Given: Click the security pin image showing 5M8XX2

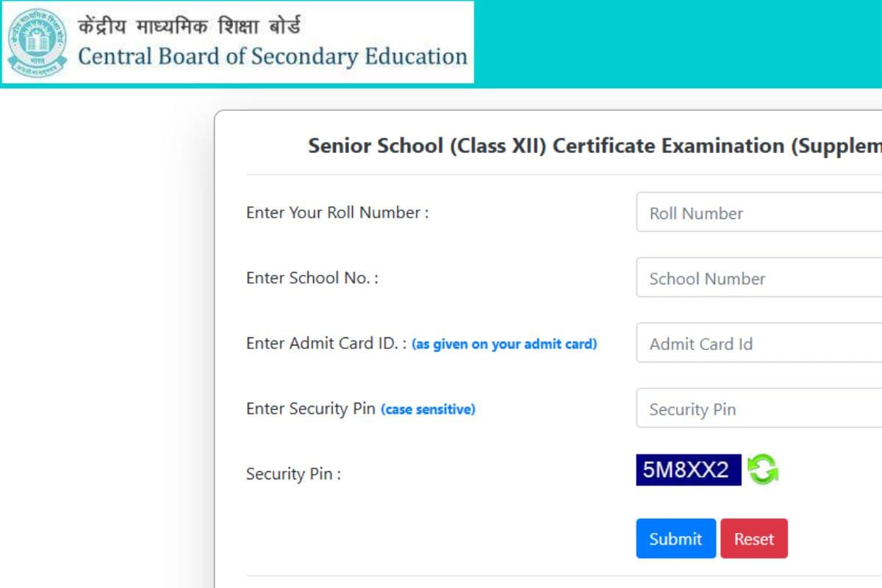Looking at the screenshot, I should [x=688, y=469].
